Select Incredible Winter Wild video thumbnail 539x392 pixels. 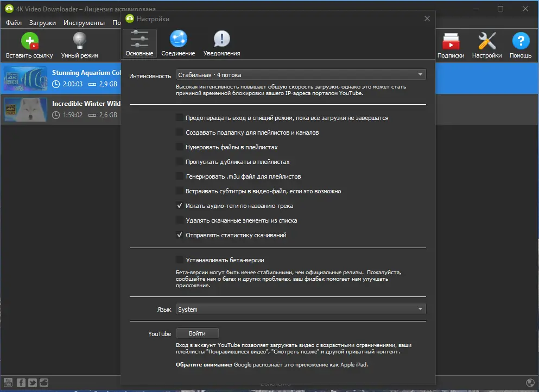click(26, 109)
